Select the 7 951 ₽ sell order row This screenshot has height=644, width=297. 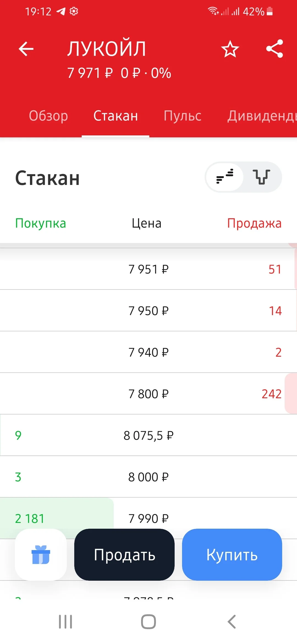[148, 269]
